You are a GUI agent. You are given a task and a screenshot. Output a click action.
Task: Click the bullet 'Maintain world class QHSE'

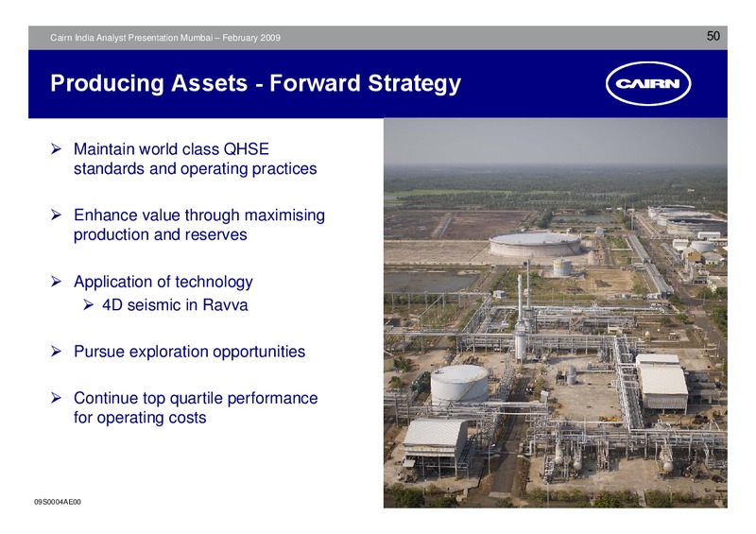[171, 149]
